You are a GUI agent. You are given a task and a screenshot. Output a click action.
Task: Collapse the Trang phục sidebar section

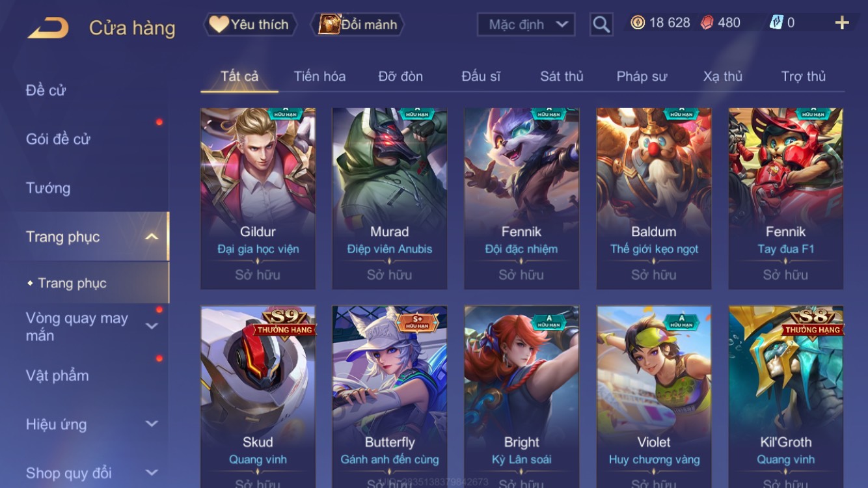[x=152, y=237]
